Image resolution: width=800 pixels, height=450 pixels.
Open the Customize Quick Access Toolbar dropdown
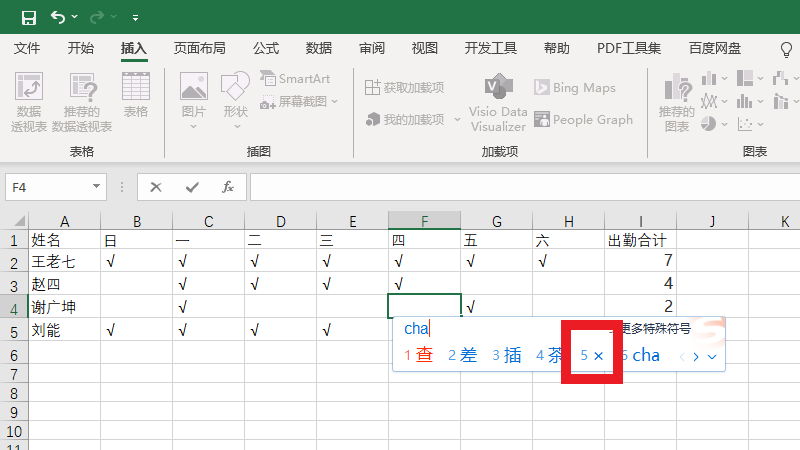click(135, 17)
